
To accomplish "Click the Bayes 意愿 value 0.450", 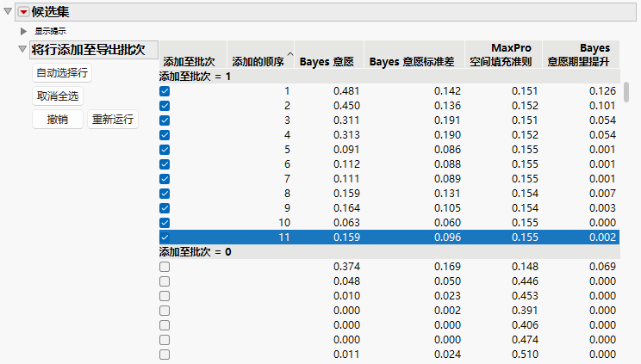I will (346, 106).
